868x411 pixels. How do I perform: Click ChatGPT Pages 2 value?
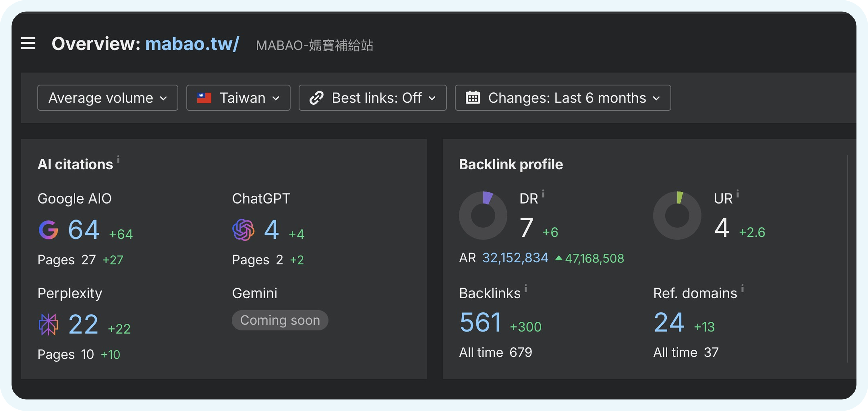pyautogui.click(x=279, y=260)
